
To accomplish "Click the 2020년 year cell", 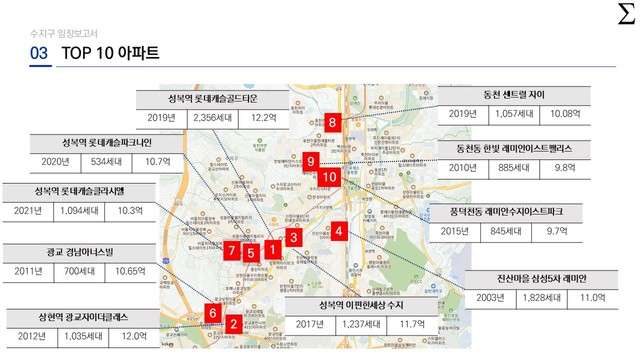I will point(55,162).
